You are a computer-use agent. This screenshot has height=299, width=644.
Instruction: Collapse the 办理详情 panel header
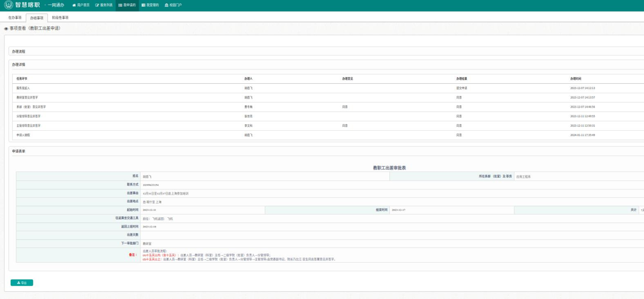19,64
